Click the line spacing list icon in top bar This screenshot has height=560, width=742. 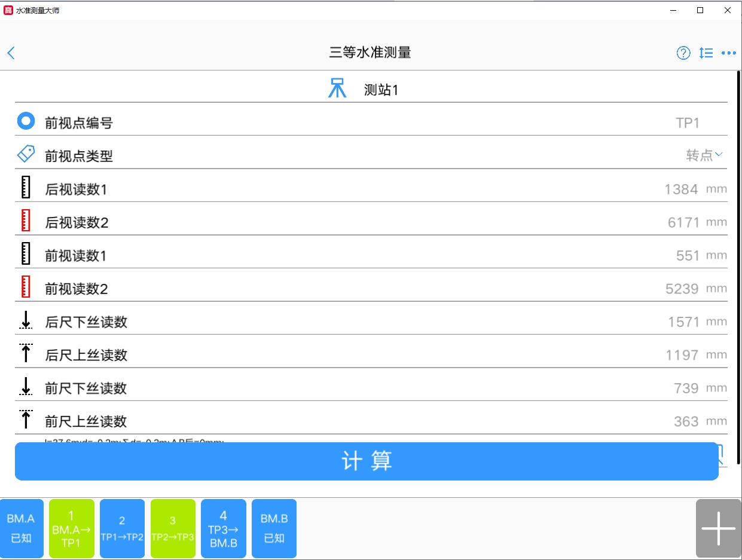tap(706, 53)
